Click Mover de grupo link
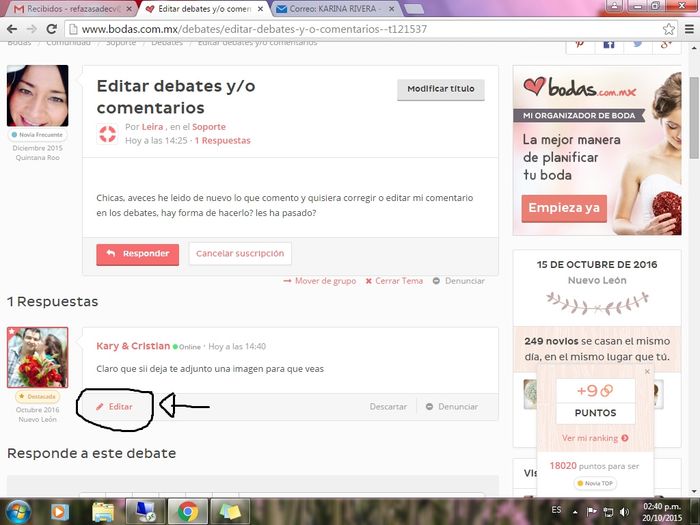Image resolution: width=700 pixels, height=525 pixels. pos(320,281)
